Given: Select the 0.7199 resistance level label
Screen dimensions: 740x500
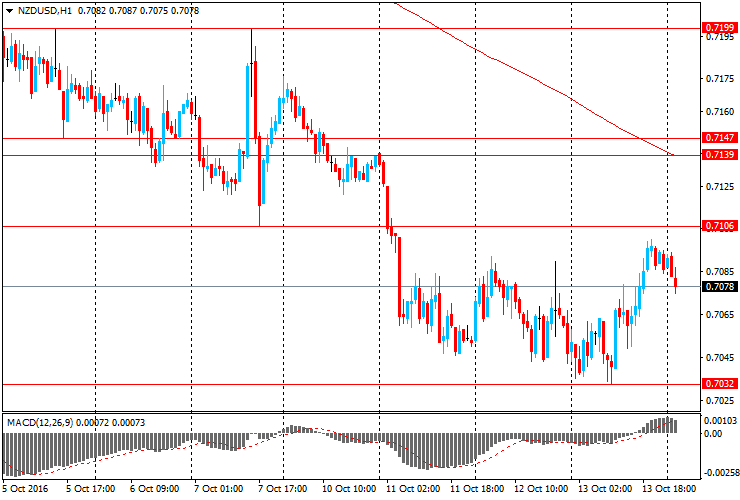Looking at the screenshot, I should click(x=720, y=28).
